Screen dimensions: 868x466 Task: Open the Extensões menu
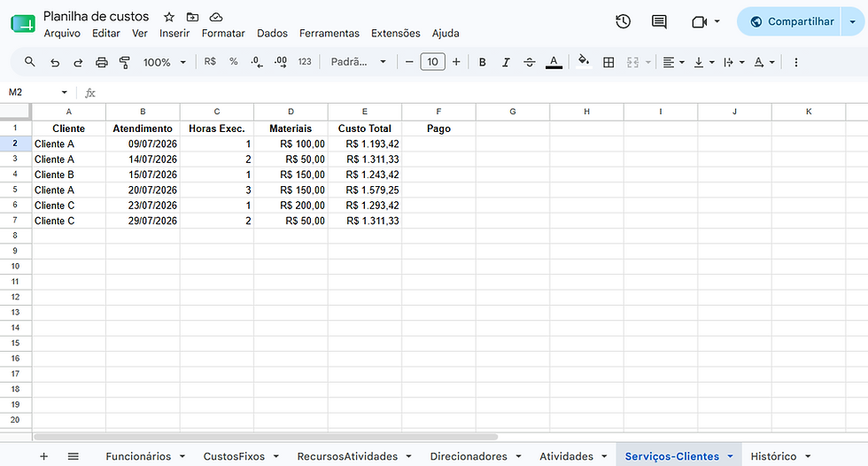pos(395,33)
